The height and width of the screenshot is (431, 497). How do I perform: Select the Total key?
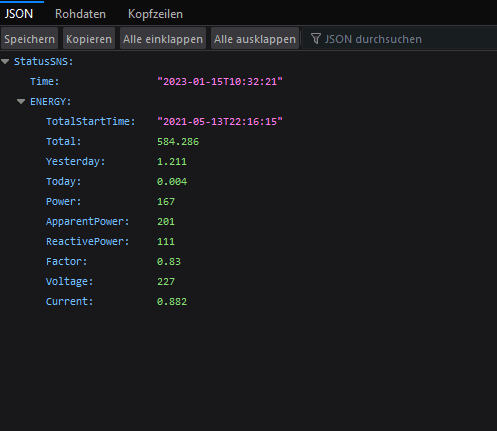[64, 142]
